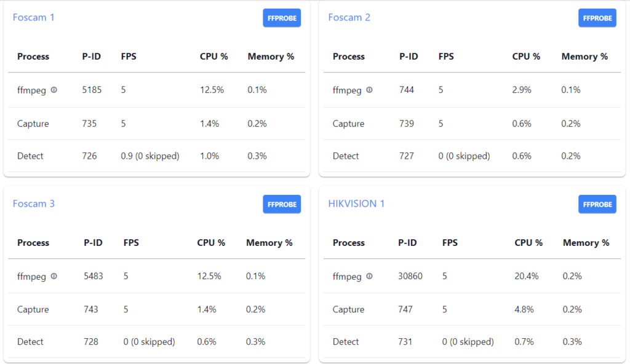Open the Foscam 2 camera link
The width and height of the screenshot is (630, 364).
click(x=349, y=17)
